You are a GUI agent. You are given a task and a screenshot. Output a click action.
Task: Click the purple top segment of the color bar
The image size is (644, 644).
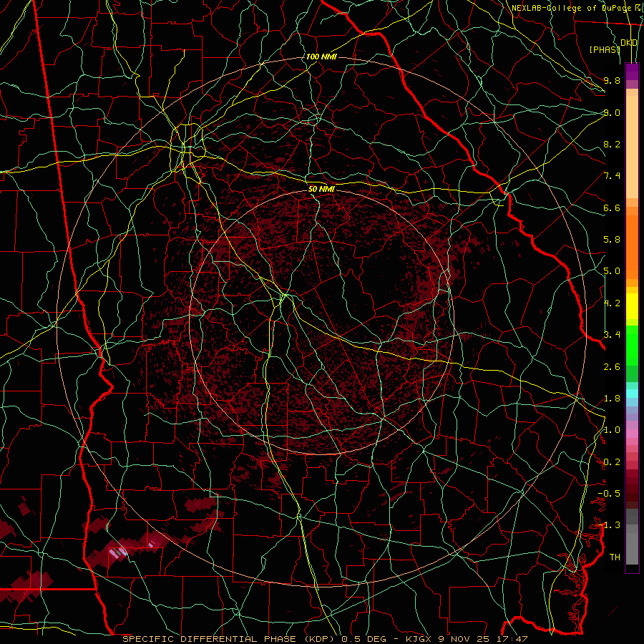pyautogui.click(x=632, y=72)
